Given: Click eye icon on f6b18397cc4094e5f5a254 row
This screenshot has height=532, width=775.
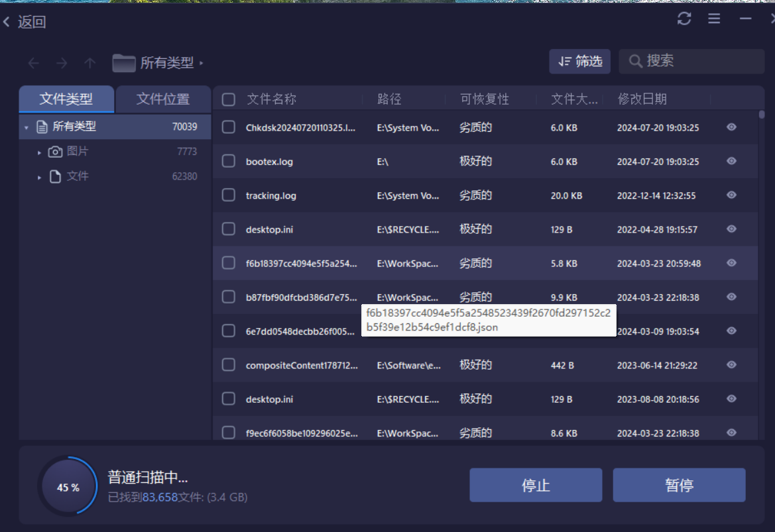Looking at the screenshot, I should tap(731, 263).
